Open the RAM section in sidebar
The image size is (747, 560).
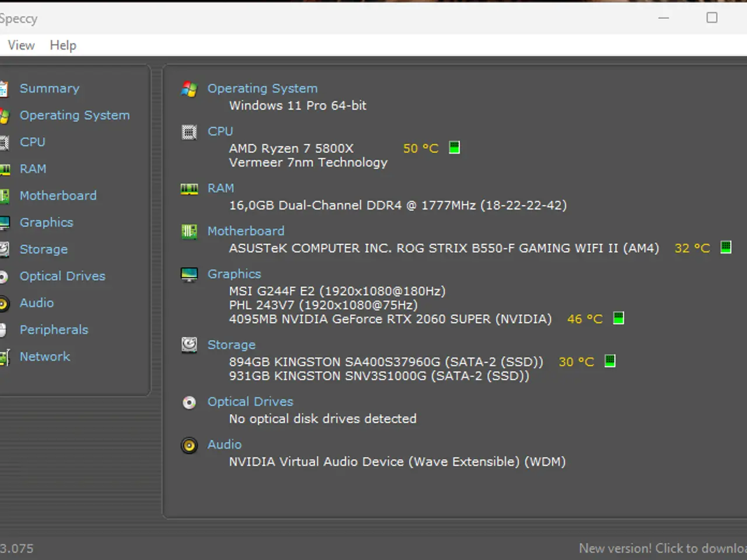point(33,169)
